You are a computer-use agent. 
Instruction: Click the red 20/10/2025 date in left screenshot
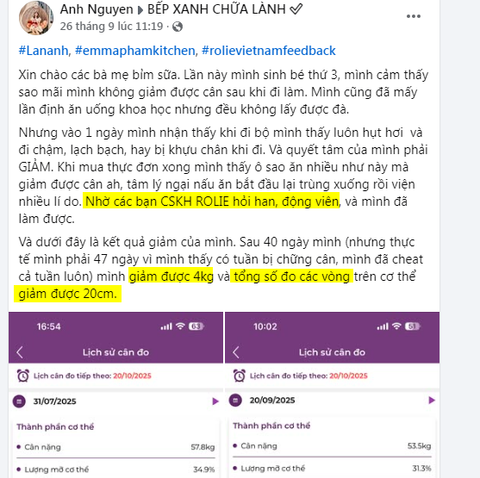coord(132,376)
